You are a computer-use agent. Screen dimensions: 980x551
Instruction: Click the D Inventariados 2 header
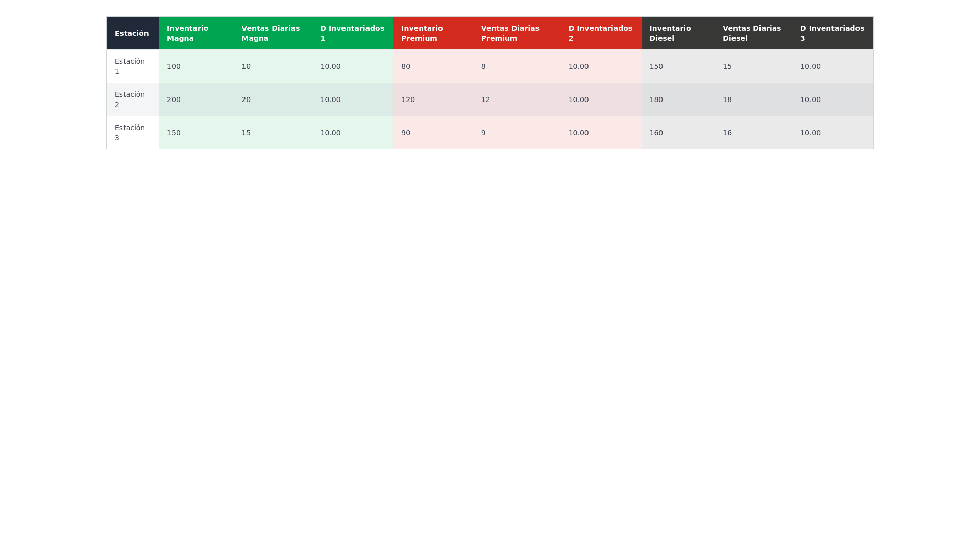click(600, 33)
